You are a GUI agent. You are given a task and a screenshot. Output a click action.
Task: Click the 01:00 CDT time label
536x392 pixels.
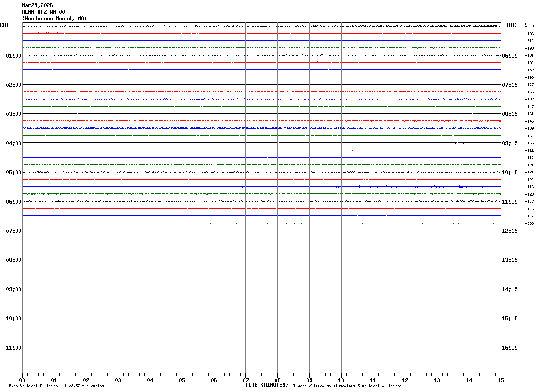coord(14,55)
